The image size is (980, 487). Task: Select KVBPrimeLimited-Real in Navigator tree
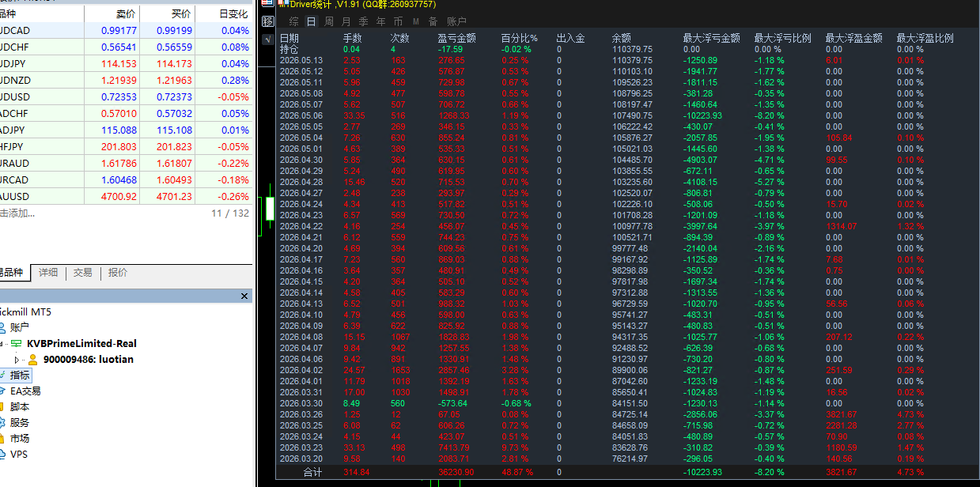point(81,343)
